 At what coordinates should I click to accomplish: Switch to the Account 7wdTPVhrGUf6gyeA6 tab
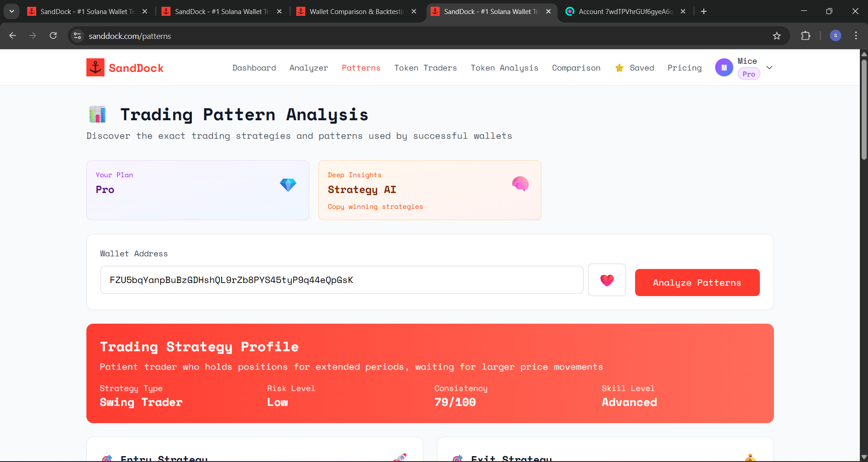[626, 11]
